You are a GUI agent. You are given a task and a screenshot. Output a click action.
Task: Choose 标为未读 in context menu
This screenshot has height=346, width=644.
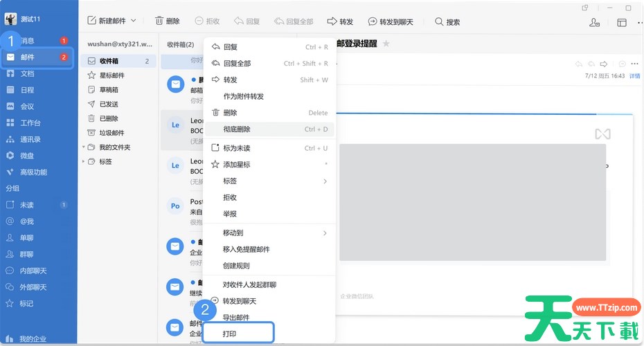(x=237, y=148)
